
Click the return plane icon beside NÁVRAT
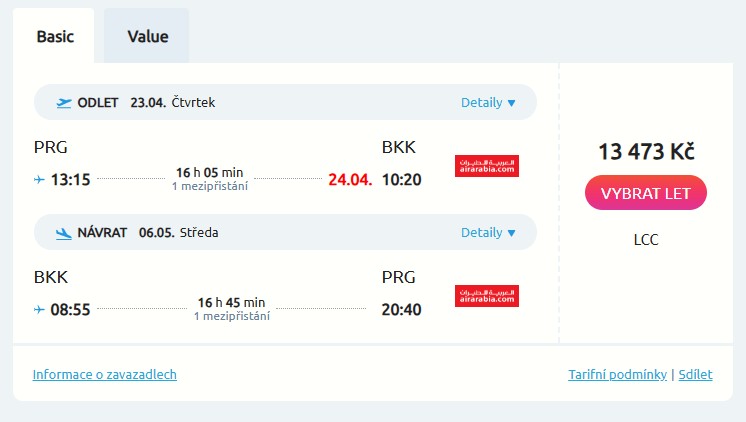point(65,233)
